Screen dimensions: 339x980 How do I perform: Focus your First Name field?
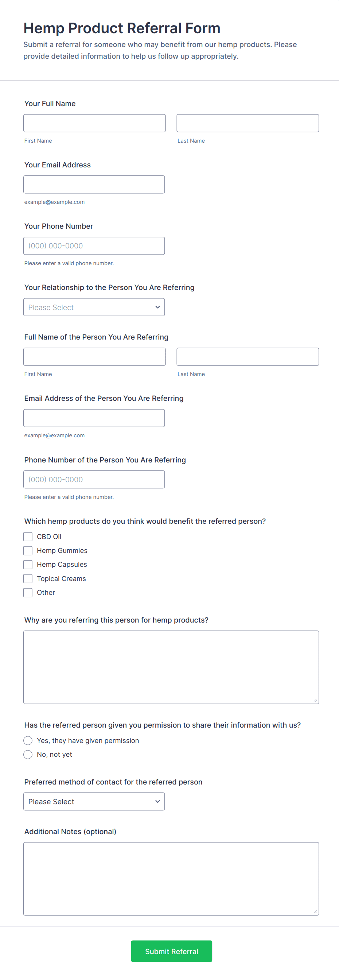coord(94,123)
